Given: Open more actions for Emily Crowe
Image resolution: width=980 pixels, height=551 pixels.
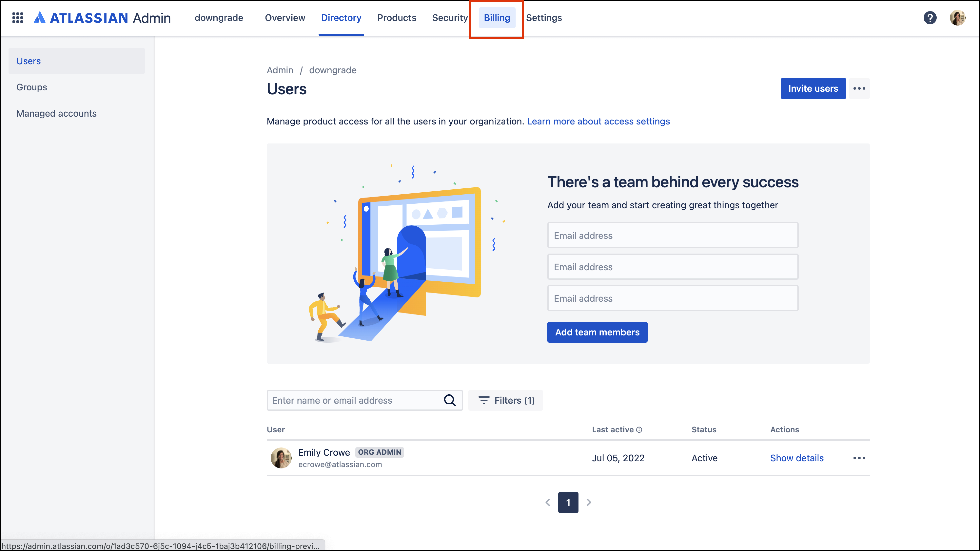Looking at the screenshot, I should (859, 458).
